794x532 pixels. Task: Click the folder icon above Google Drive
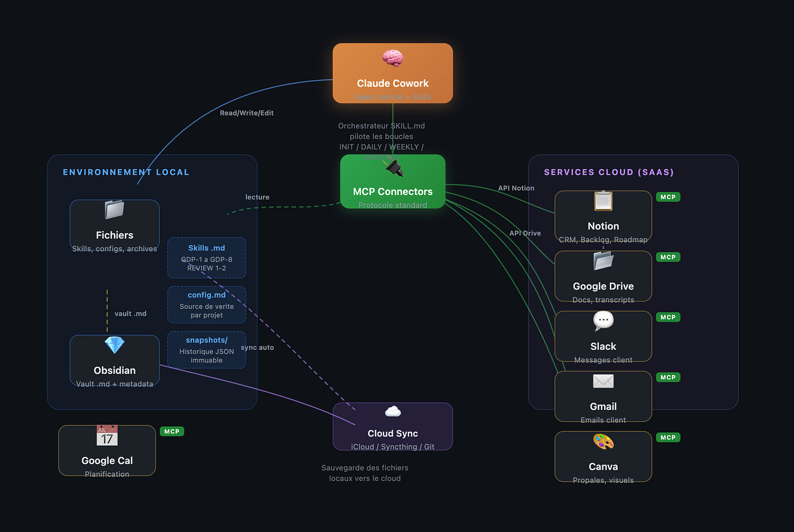point(603,261)
